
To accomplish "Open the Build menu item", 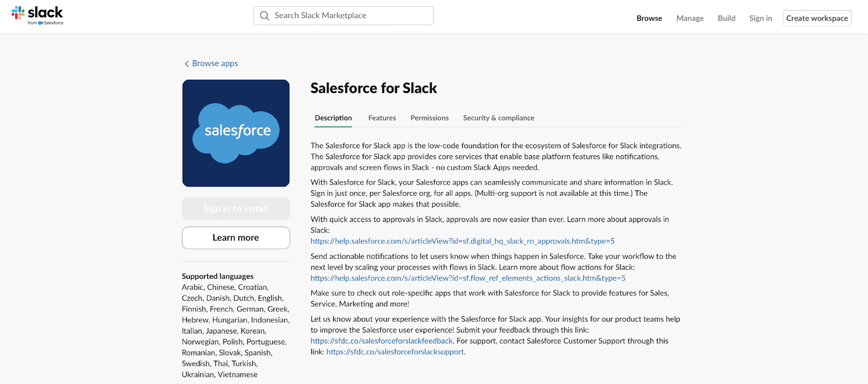I will [726, 18].
